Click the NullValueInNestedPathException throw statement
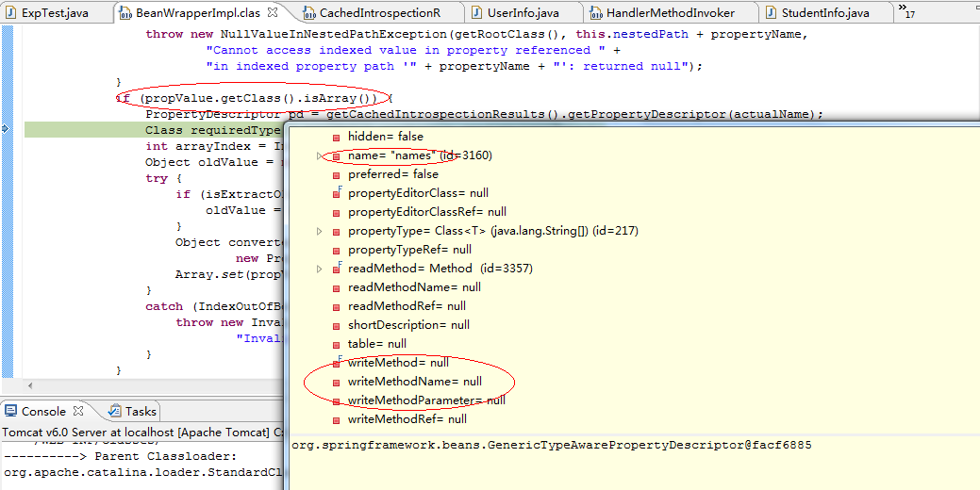 [x=477, y=34]
